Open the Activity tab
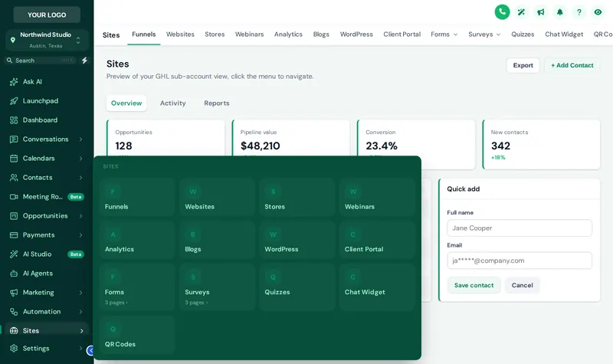The width and height of the screenshot is (613, 364). (x=173, y=103)
